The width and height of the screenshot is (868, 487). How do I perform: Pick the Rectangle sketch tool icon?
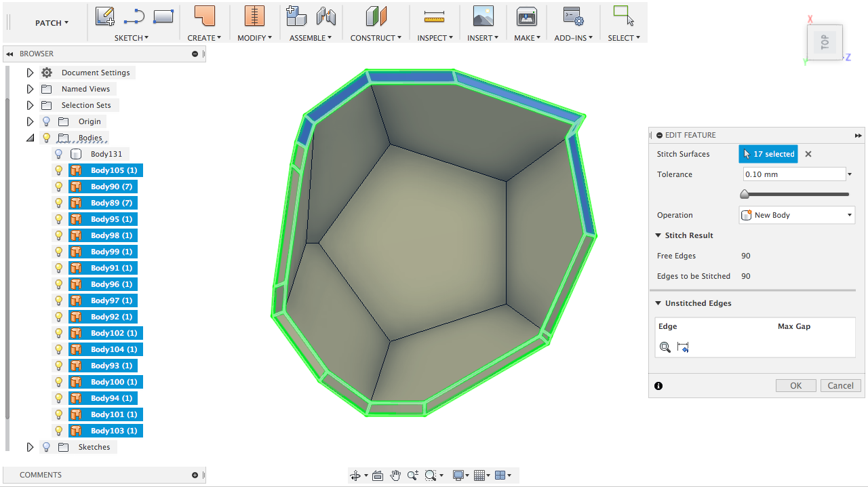coord(163,16)
